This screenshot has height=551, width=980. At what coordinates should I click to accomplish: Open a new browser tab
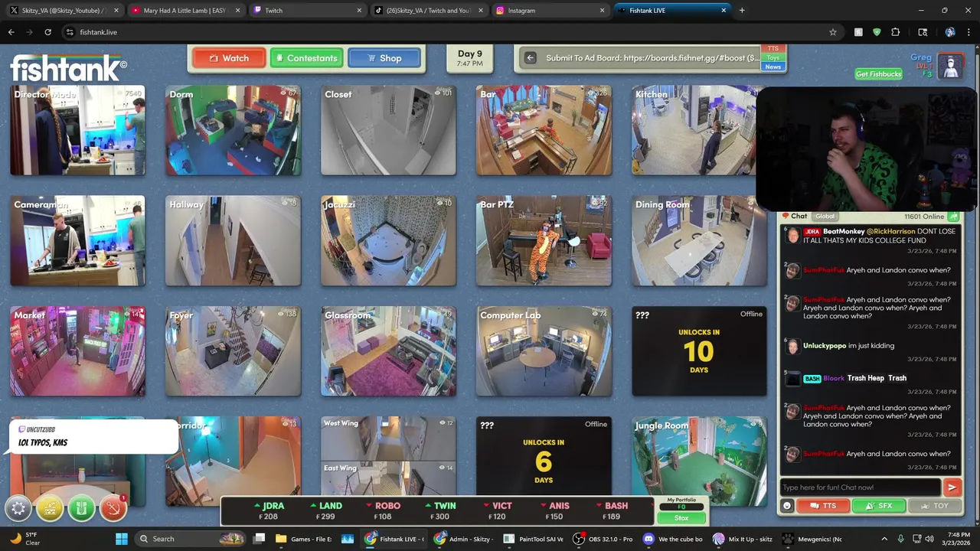click(x=742, y=11)
